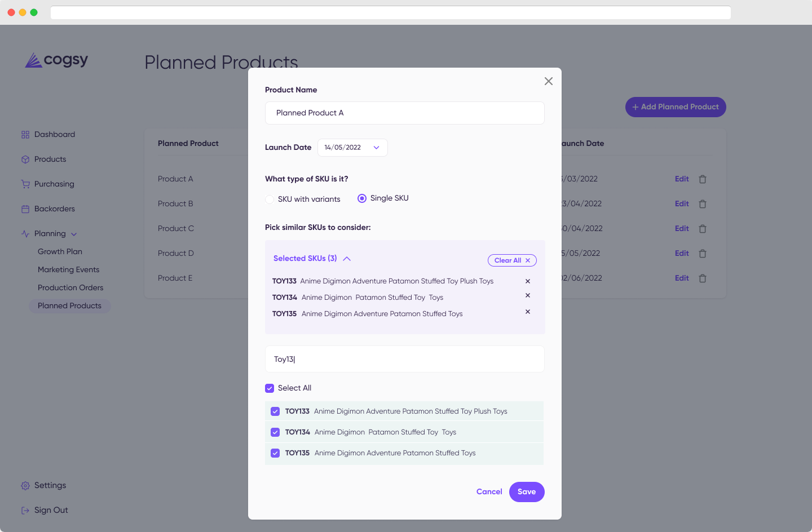Screen dimensions: 812x532
Task: Collapse the Selected SKUs list
Action: coord(347,259)
